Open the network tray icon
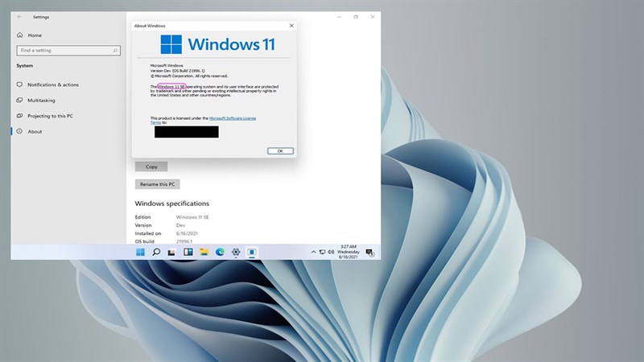Viewport: 644px width, 362px height. coord(323,252)
